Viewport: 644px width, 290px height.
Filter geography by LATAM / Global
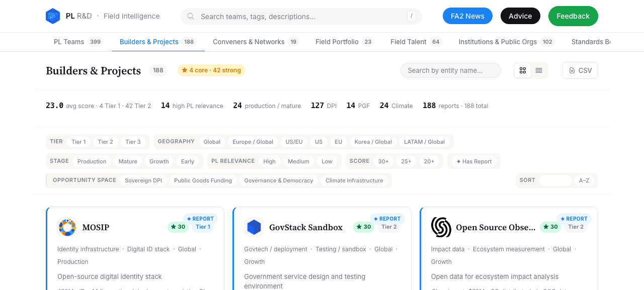[x=424, y=142]
